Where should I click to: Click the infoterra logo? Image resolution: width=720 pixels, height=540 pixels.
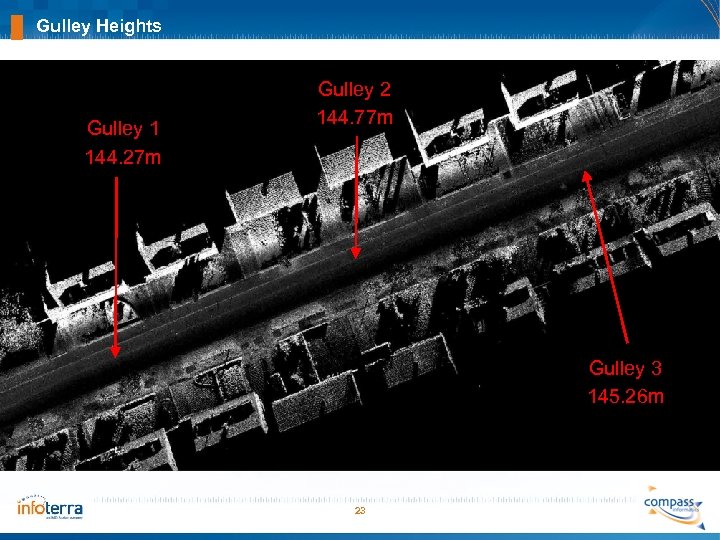[50, 507]
